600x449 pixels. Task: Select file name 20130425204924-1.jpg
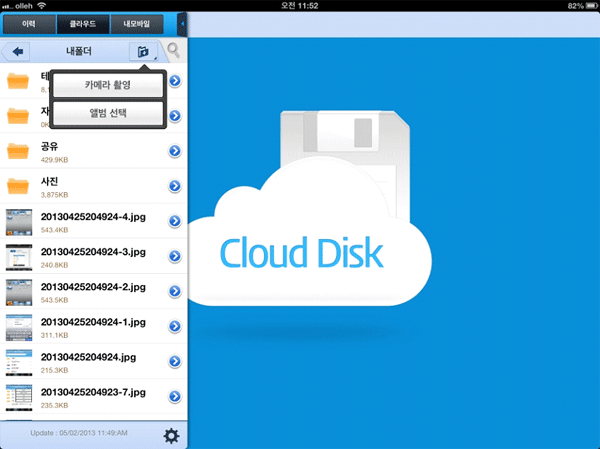point(93,322)
